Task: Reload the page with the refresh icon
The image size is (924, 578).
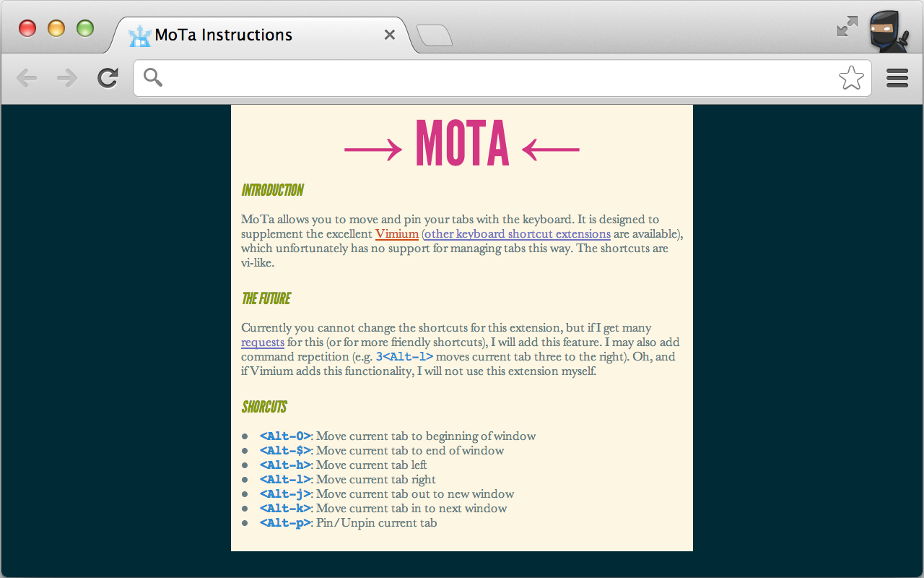Action: click(x=108, y=78)
